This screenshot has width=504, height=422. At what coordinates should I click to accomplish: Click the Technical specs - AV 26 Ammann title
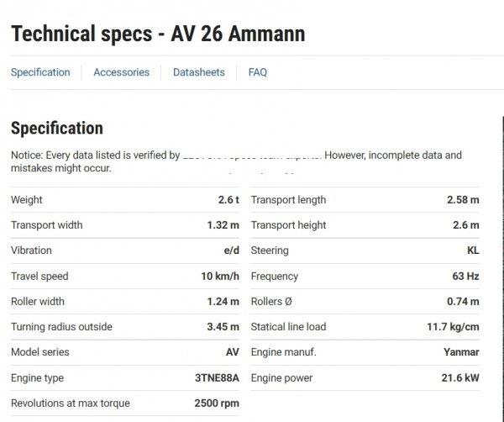coord(157,34)
